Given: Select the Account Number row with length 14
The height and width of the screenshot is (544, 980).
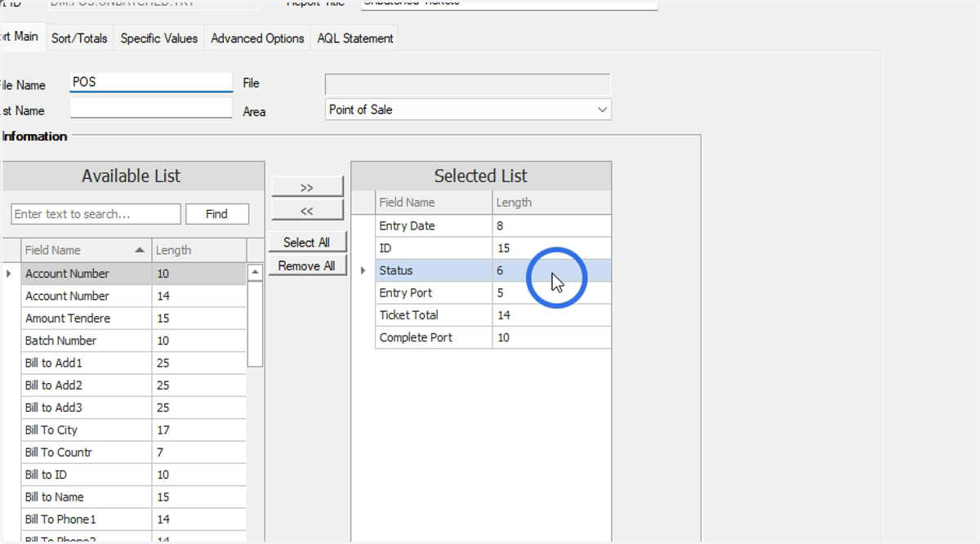Looking at the screenshot, I should [134, 296].
